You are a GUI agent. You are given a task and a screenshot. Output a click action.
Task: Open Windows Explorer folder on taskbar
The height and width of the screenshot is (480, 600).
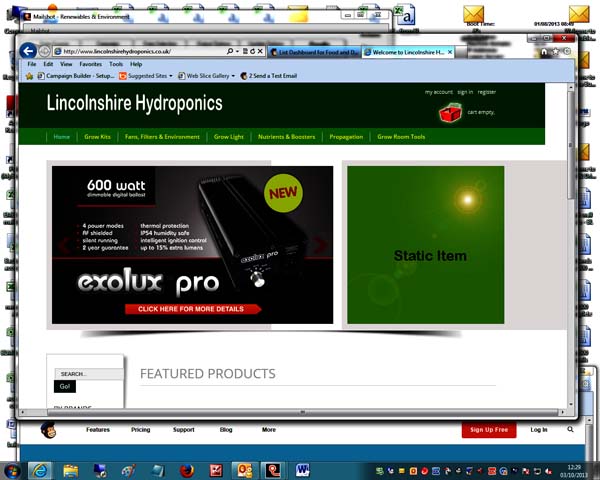(x=71, y=470)
